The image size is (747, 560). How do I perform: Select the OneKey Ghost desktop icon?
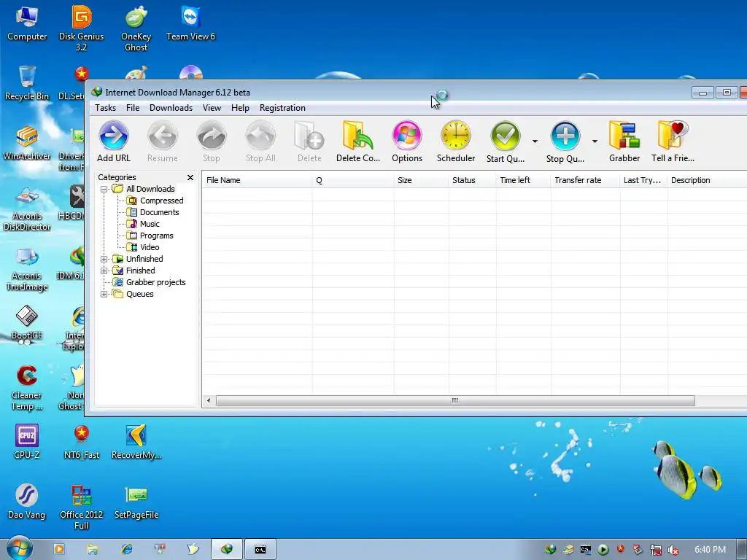click(x=136, y=28)
